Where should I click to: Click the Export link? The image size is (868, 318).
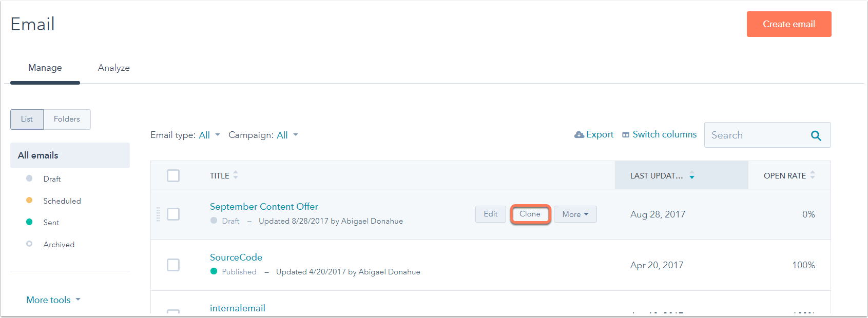pos(600,134)
